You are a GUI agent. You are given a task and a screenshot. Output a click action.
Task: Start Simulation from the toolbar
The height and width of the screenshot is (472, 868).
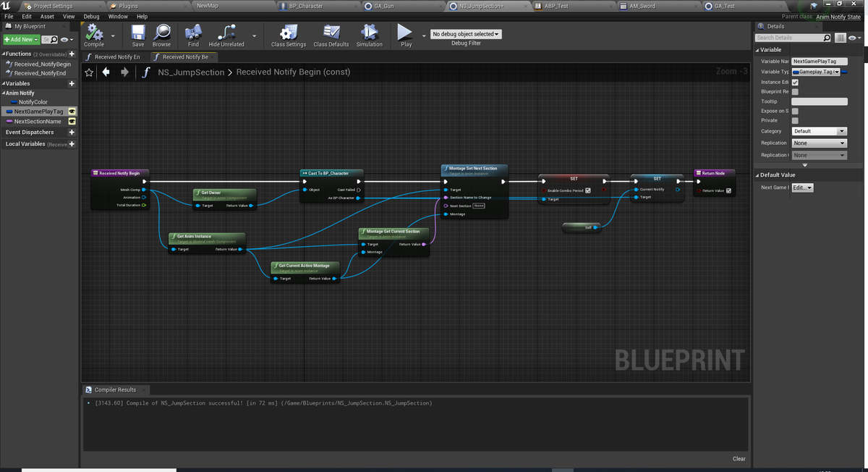[369, 34]
